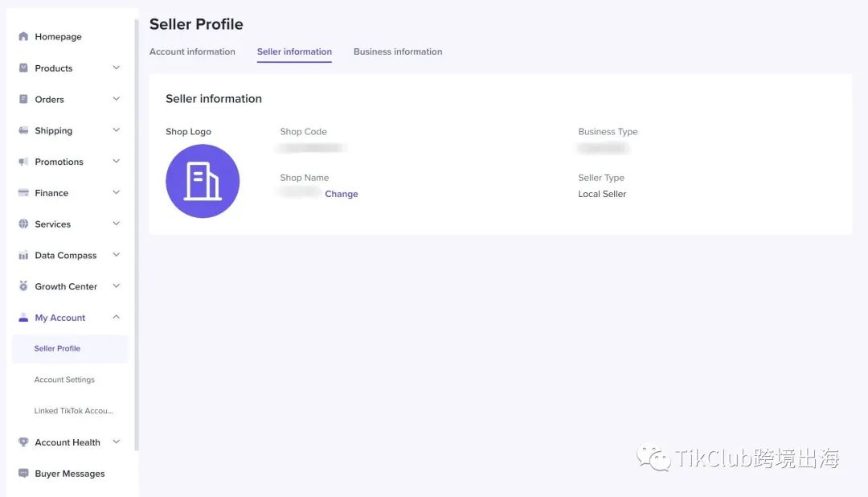Image resolution: width=868 pixels, height=497 pixels.
Task: Click the Products bag icon
Action: point(23,68)
